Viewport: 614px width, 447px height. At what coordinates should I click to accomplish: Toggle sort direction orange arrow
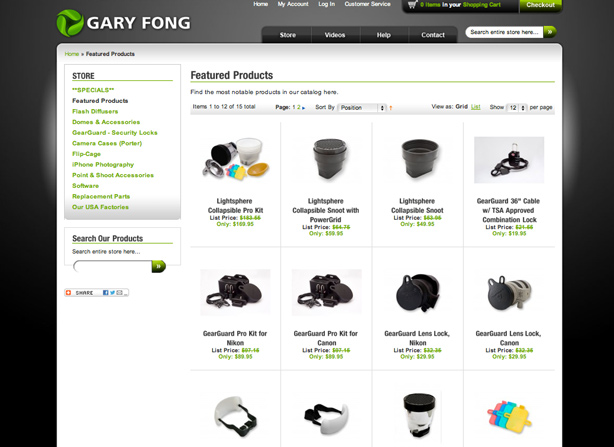click(390, 108)
